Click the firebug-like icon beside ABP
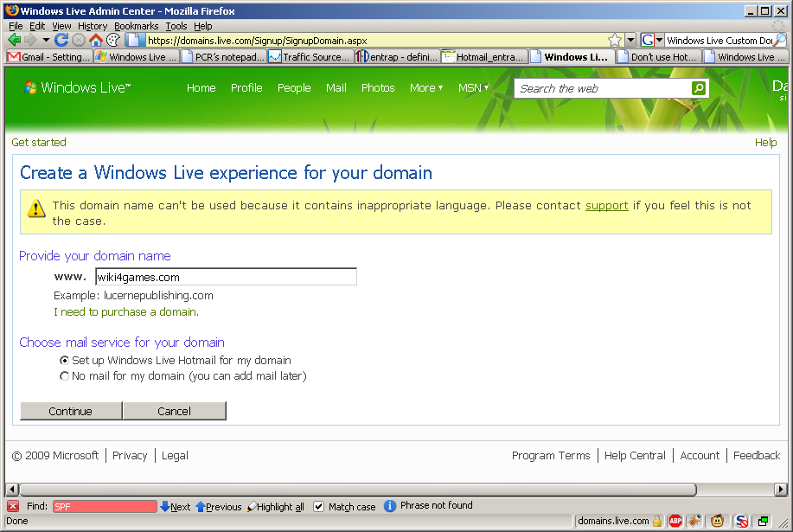The width and height of the screenshot is (793, 532). click(694, 521)
